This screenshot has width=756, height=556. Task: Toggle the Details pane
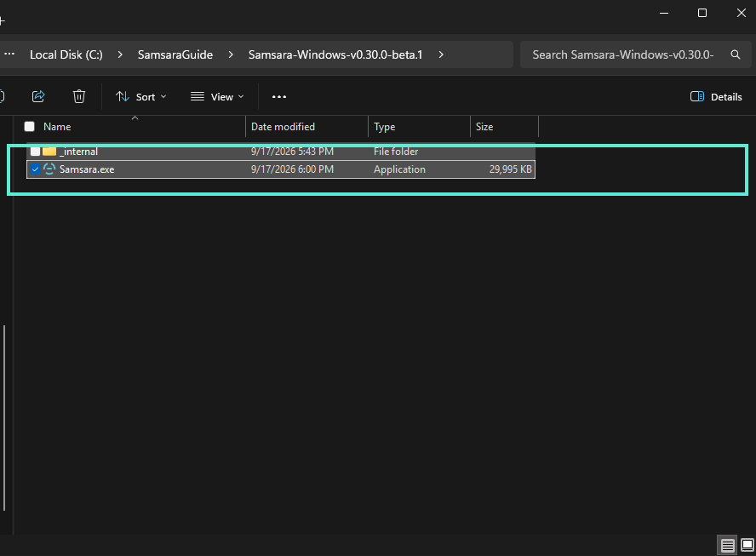coord(716,97)
